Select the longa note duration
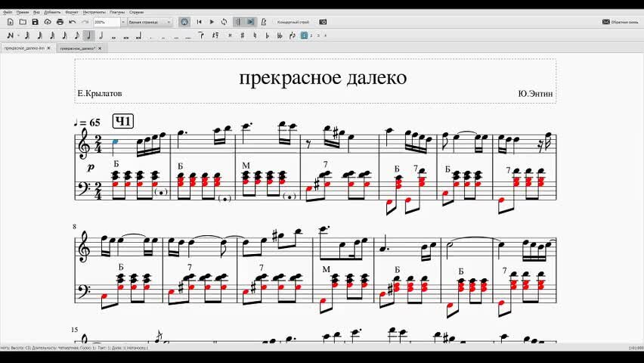Image resolution: width=644 pixels, height=363 pixels. click(x=139, y=36)
